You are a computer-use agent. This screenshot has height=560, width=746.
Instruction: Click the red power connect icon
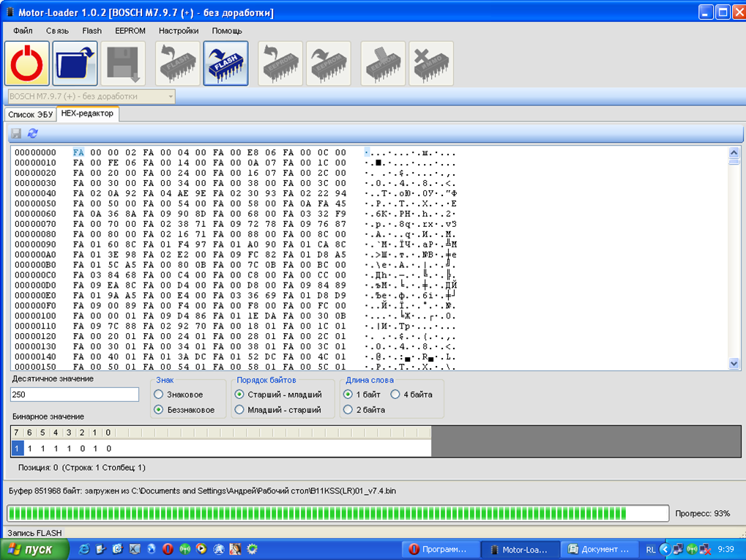[28, 64]
